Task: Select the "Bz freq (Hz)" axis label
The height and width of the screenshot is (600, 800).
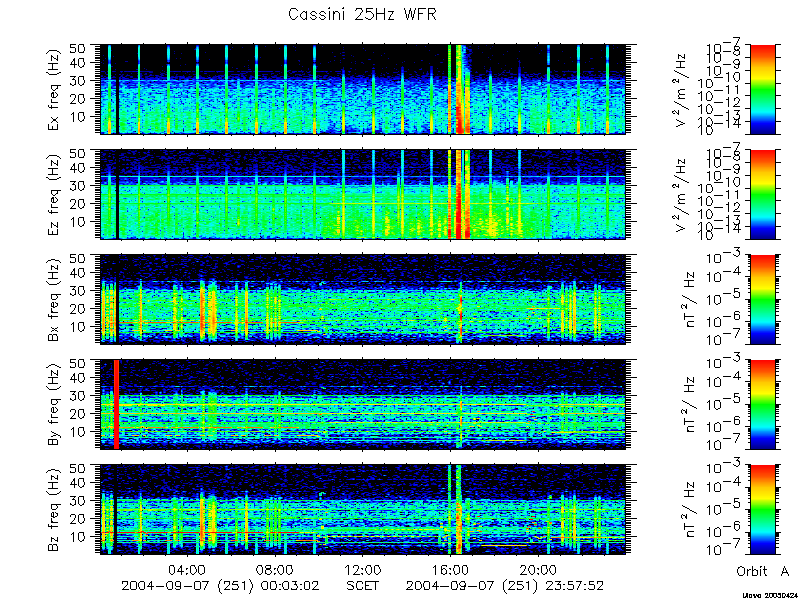Action: click(54, 510)
